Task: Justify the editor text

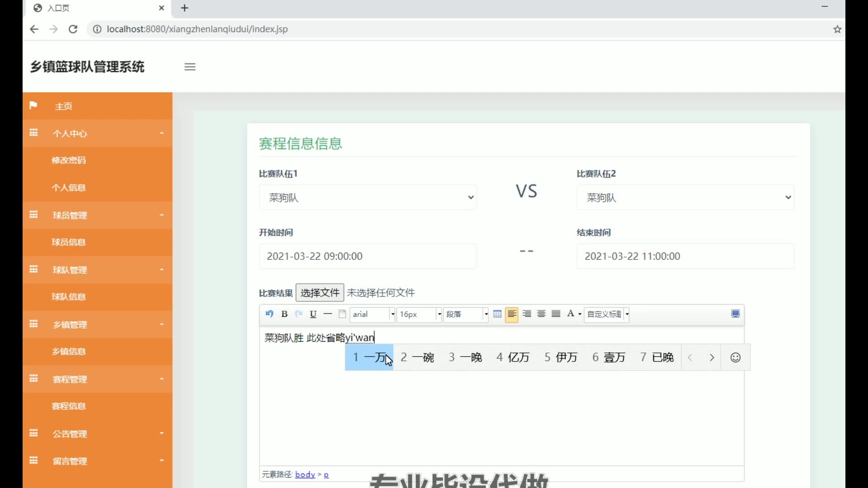Action: (x=556, y=314)
